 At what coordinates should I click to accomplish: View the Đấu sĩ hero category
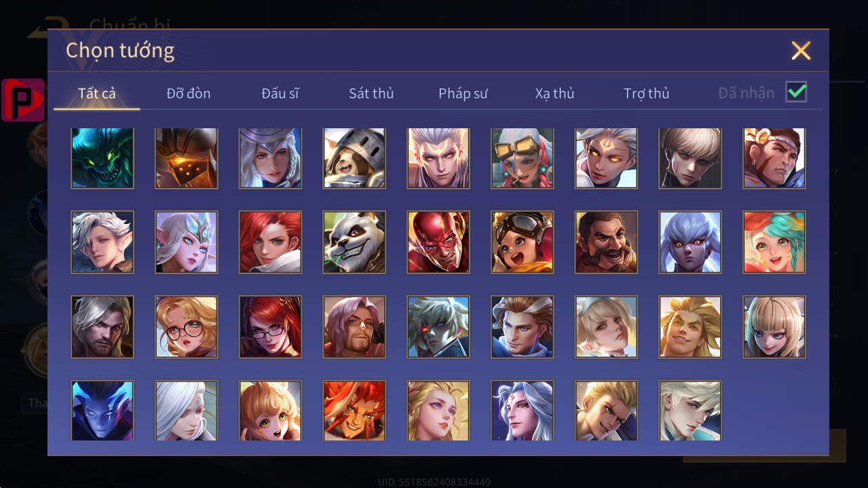click(x=280, y=94)
